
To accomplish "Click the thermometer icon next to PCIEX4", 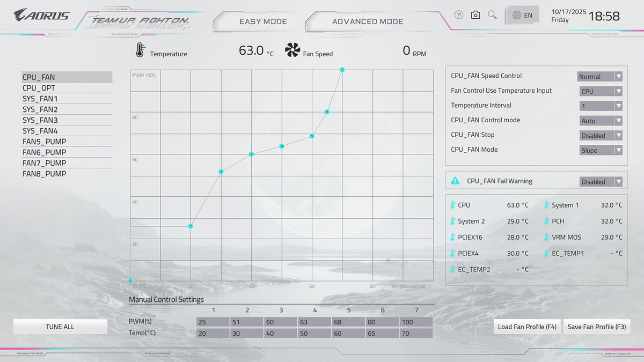I will 452,253.
